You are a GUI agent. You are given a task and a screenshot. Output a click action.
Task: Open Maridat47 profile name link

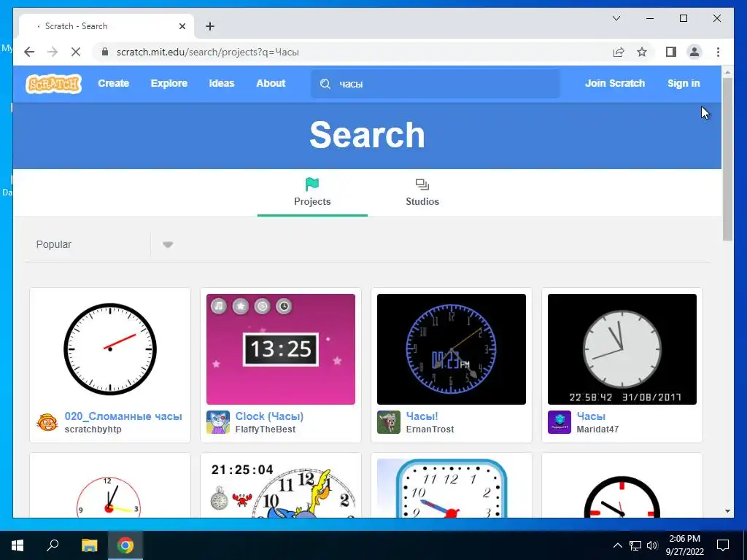point(597,429)
